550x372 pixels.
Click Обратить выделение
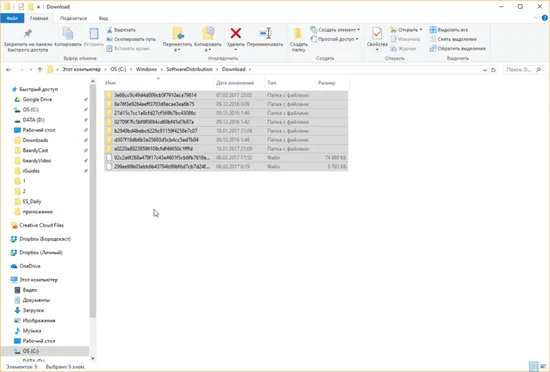(458, 48)
